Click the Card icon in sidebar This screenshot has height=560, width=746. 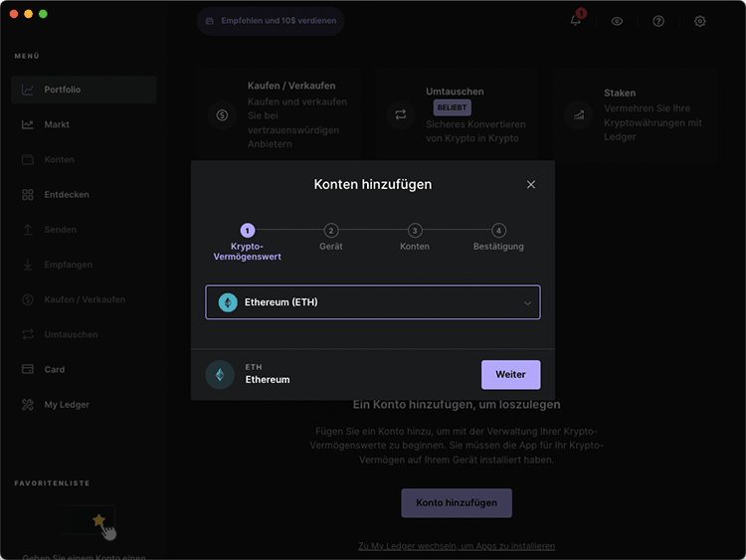[28, 369]
